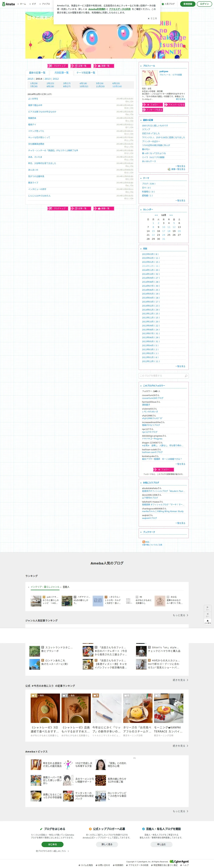Open favorite blog 山下恵司のブログ
This screenshot has height=868, width=214.
coord(150,498)
